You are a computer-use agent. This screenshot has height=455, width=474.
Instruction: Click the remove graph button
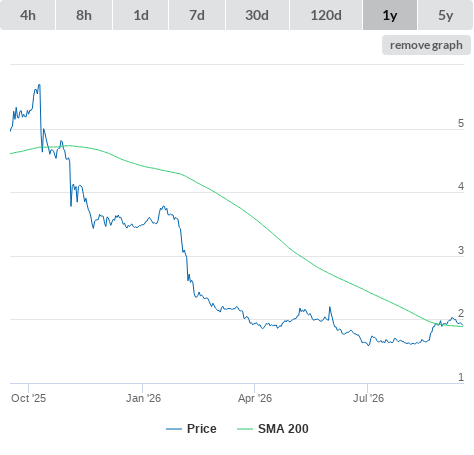(x=426, y=45)
